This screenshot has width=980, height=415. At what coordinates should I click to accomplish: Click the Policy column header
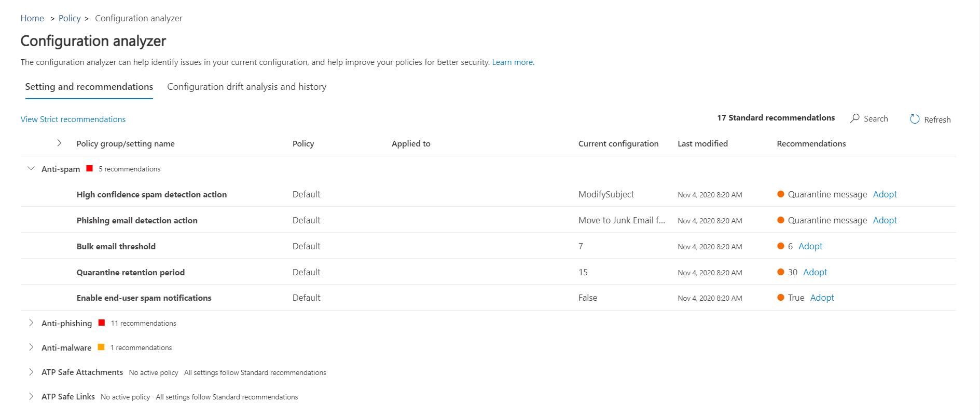[303, 144]
